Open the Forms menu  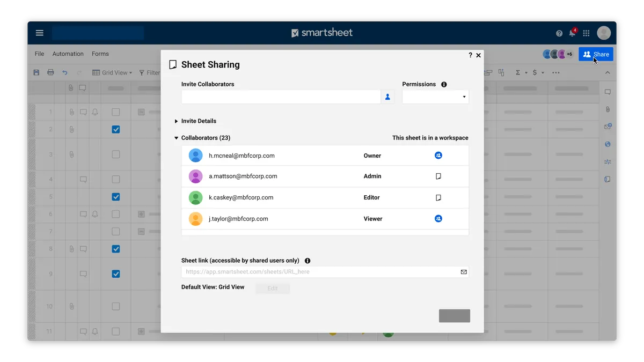click(x=100, y=54)
